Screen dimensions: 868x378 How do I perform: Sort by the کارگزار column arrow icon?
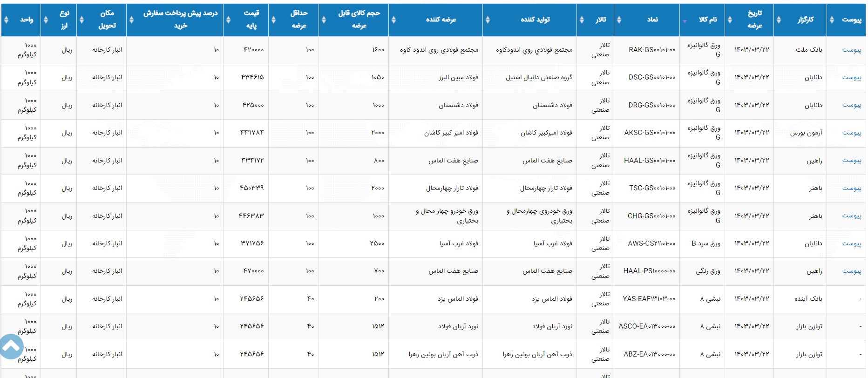pos(779,20)
